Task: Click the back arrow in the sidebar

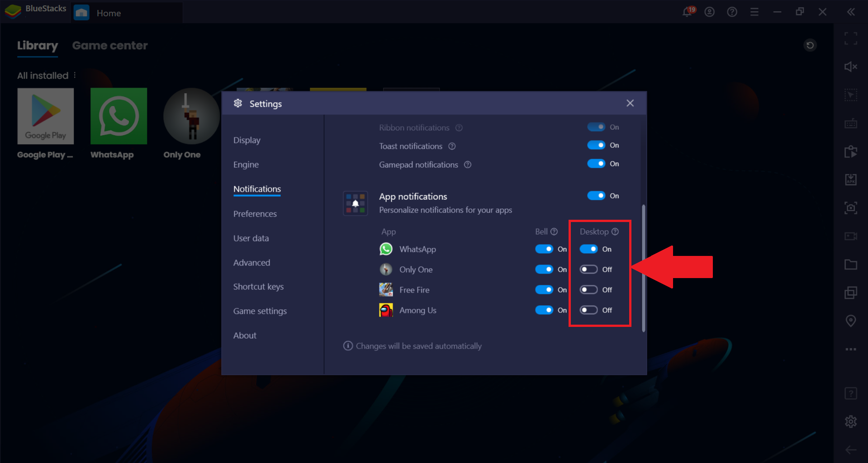Action: (851, 449)
